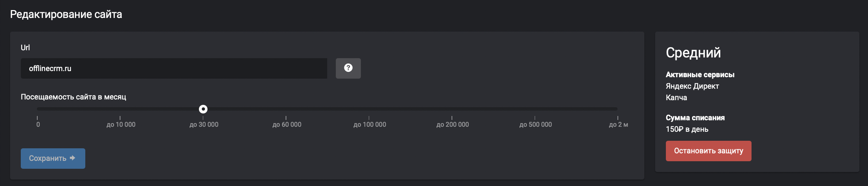Screen dimensions: 868x186
Task: Click the arrow icon on Сохранить button
Action: coord(73,158)
